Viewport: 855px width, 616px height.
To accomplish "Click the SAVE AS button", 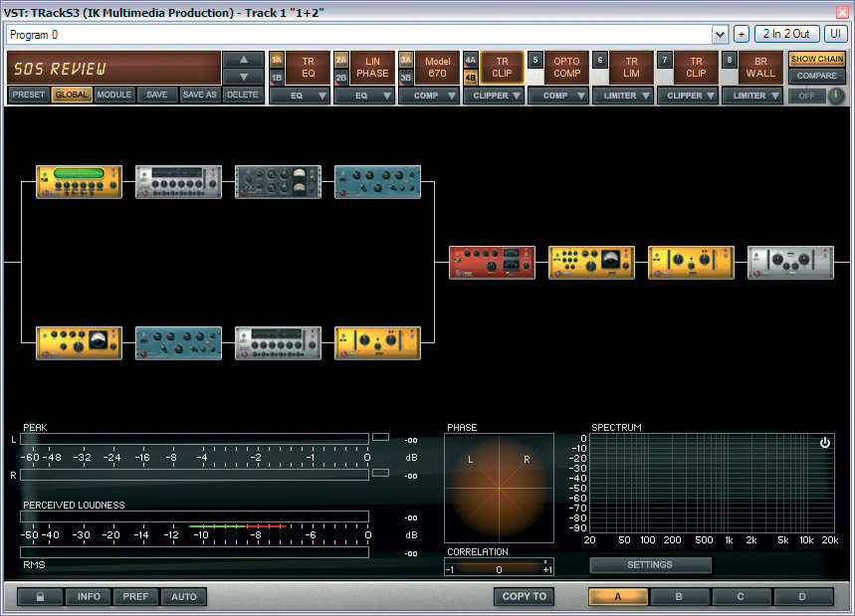I will click(x=200, y=95).
